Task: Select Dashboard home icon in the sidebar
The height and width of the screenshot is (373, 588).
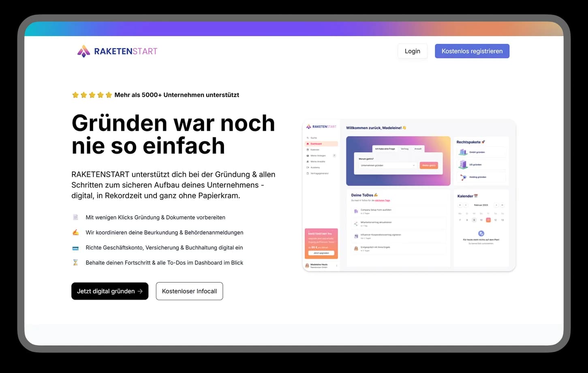Action: click(308, 144)
